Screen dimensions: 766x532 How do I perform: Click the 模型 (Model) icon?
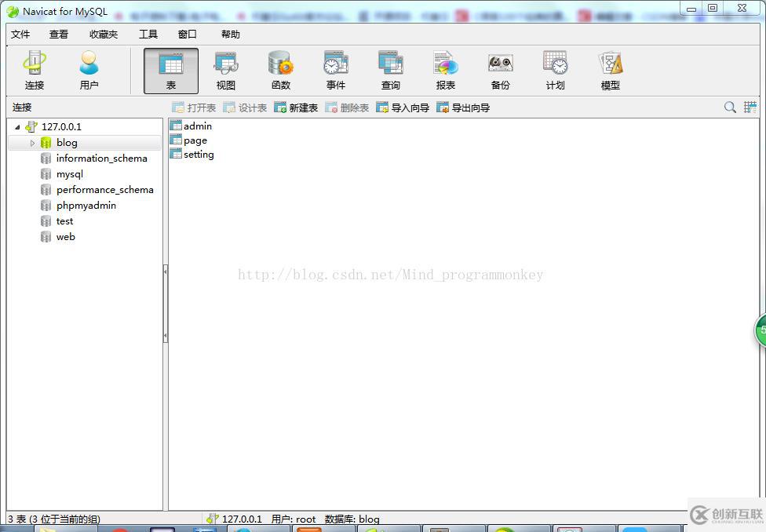610,69
